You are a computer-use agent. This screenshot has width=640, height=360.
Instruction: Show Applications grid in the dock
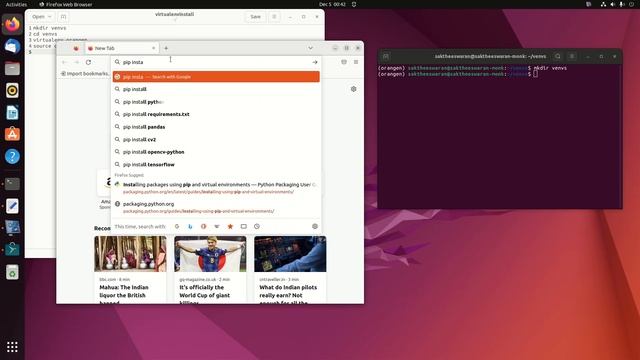[12, 347]
